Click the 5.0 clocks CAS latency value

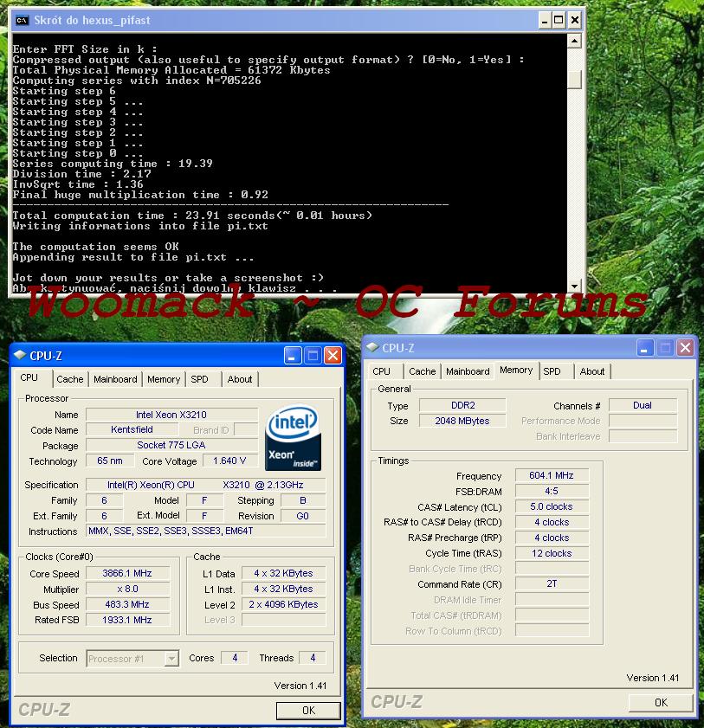[x=552, y=506]
